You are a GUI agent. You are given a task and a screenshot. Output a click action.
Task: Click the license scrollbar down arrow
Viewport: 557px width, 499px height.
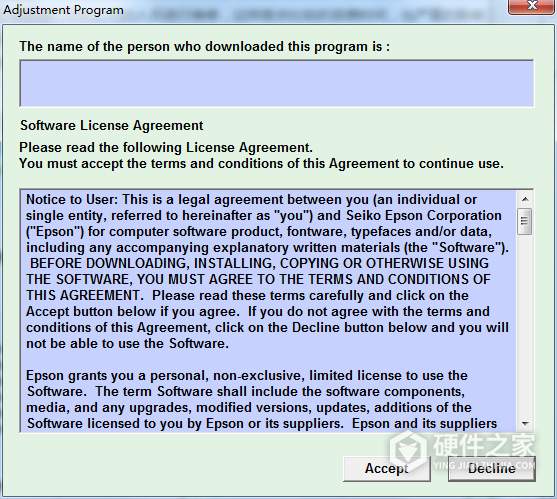(525, 423)
